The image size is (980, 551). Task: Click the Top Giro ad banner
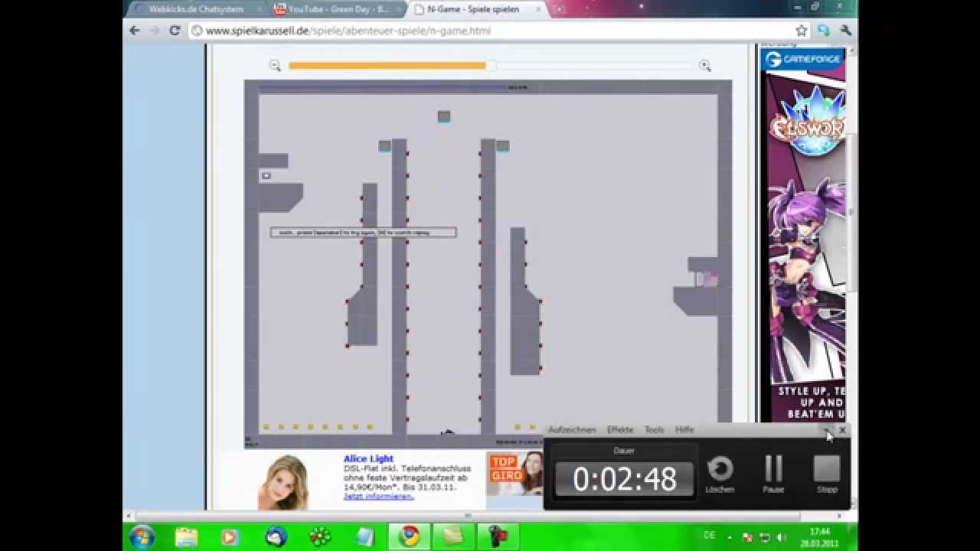(514, 473)
